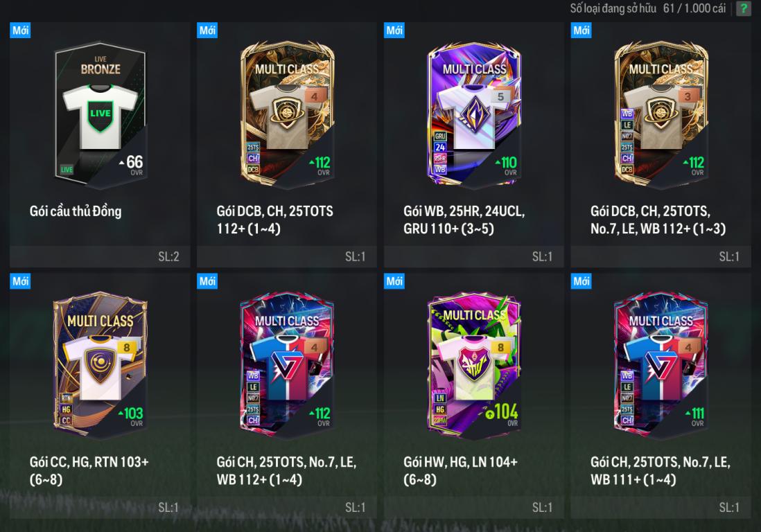Select the Gói CC, HG, RTN 103+ (6~8) label

tap(89, 470)
